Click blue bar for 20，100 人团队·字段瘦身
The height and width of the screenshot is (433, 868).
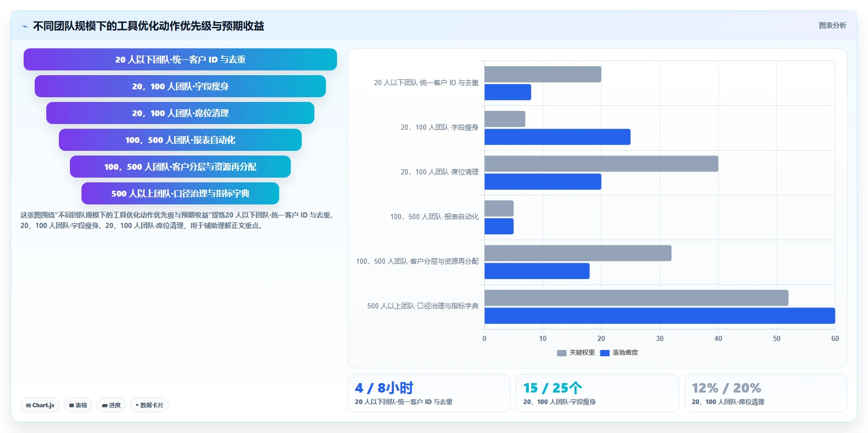click(557, 137)
